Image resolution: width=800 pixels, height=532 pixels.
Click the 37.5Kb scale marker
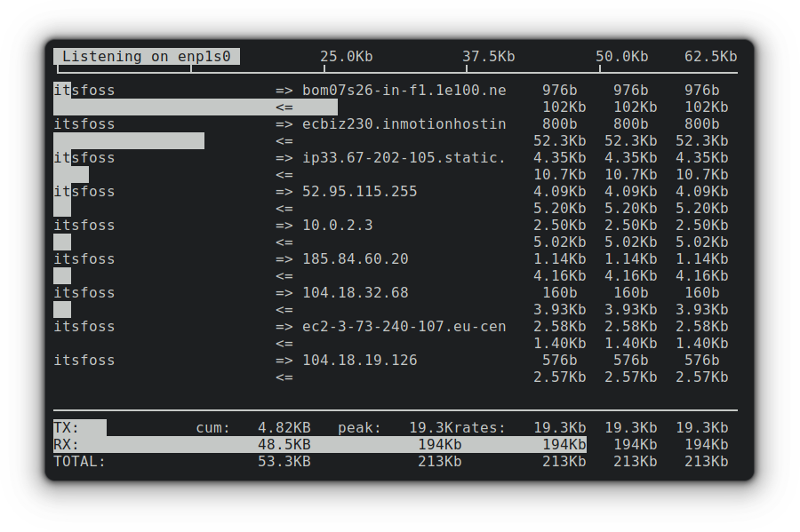tap(488, 56)
